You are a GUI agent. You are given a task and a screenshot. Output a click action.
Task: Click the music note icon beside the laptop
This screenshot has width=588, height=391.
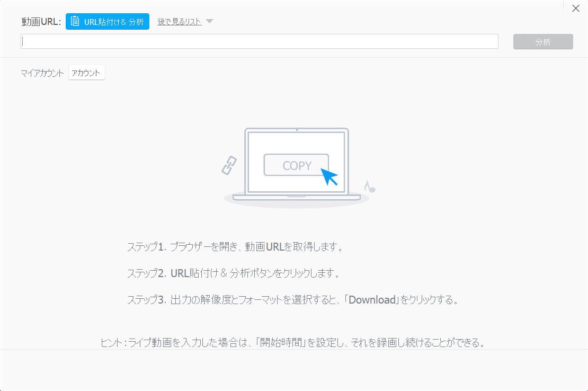pos(370,186)
